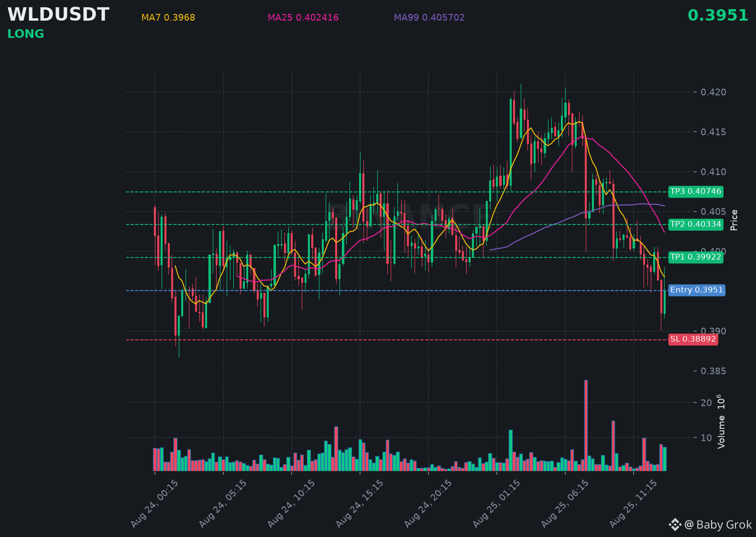Select the Aug 25, 01:15 time label
This screenshot has width=756, height=537.
coord(496,503)
